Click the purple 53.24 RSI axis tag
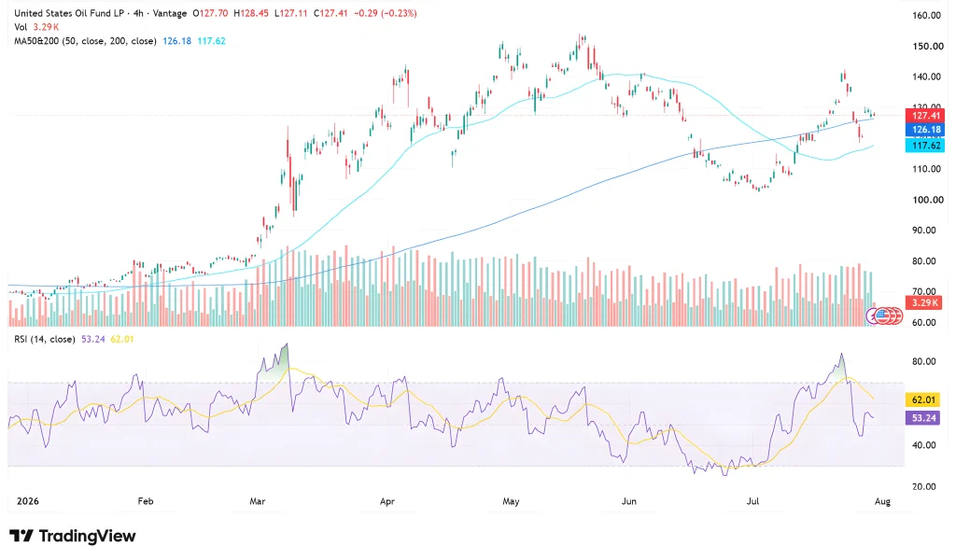This screenshot has height=560, width=956. 923,417
